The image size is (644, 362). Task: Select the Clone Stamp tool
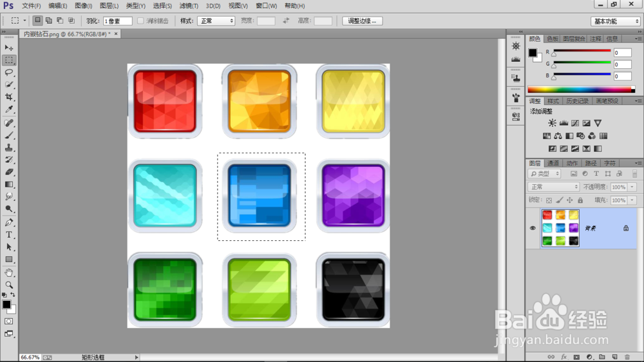8,148
